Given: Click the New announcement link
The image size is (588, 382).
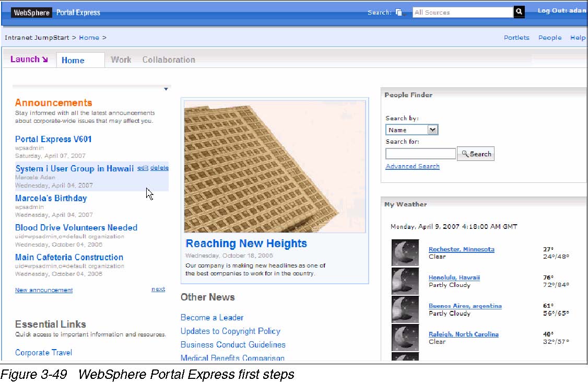Looking at the screenshot, I should click(44, 290).
